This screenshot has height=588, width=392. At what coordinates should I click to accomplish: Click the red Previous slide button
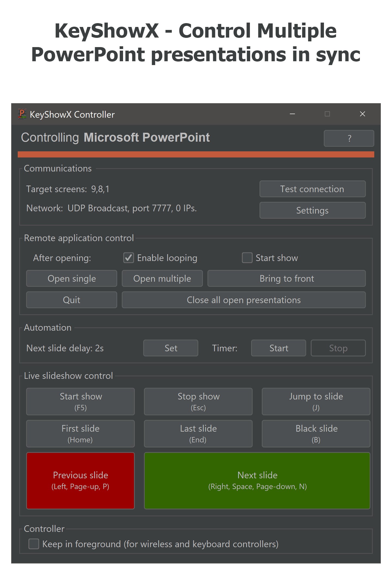click(81, 481)
